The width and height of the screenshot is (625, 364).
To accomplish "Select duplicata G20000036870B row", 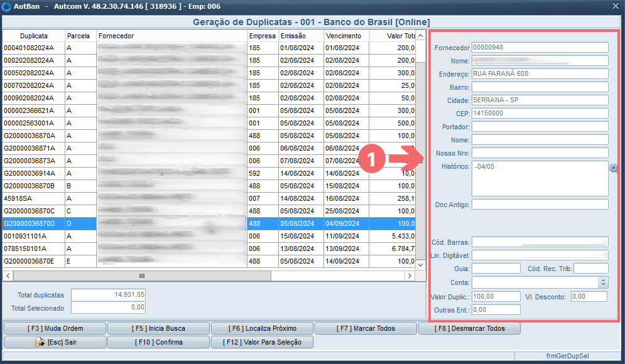I will coord(209,186).
